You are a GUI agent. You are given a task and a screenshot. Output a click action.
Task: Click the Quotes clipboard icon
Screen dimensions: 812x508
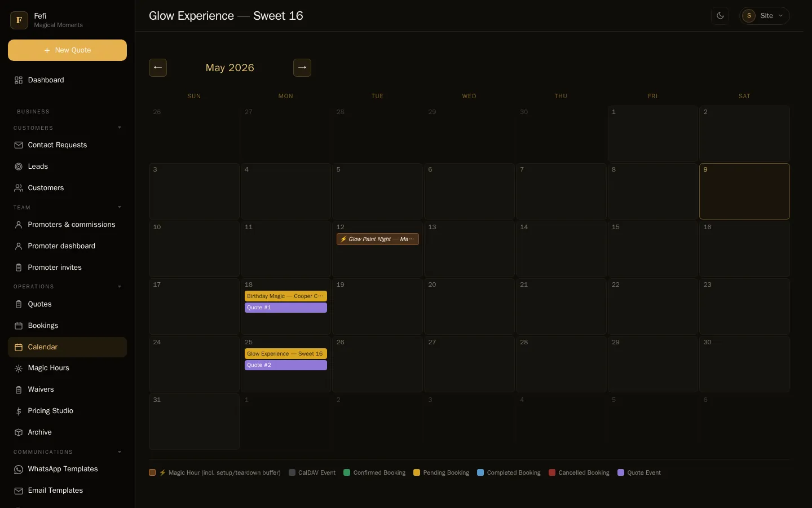[x=19, y=304]
